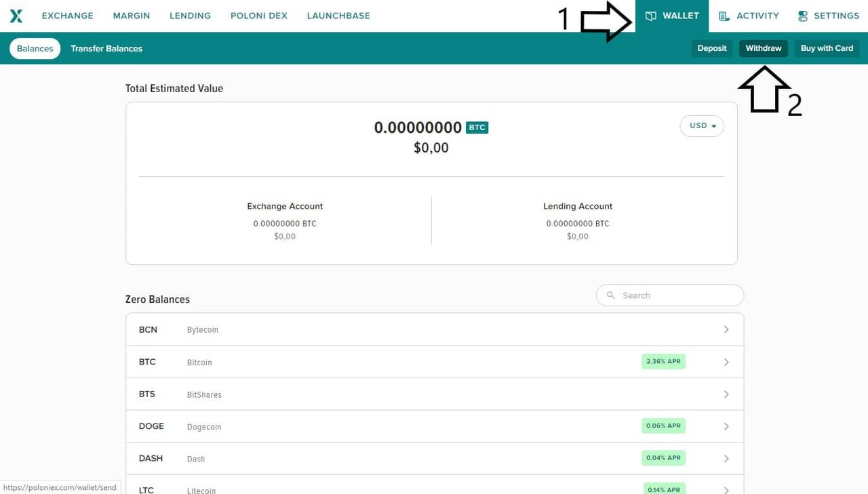Expand the BTC Bitcoin row chevron
Screen dimensions: 868x494
coord(726,362)
